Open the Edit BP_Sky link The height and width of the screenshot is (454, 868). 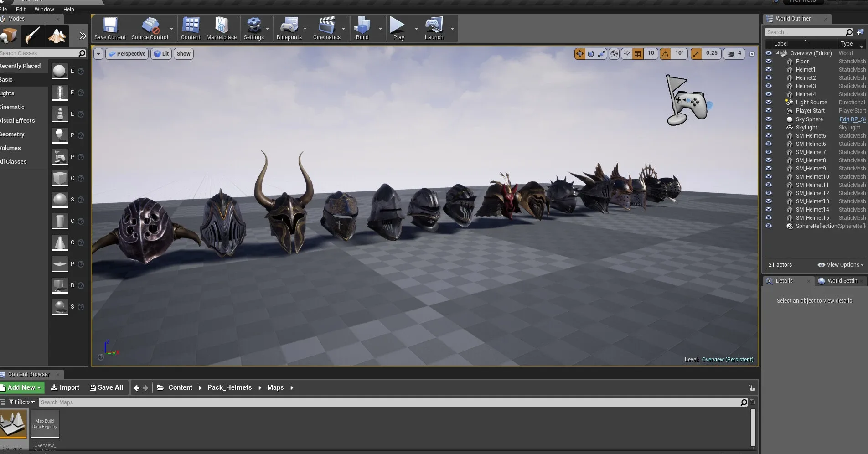(852, 119)
